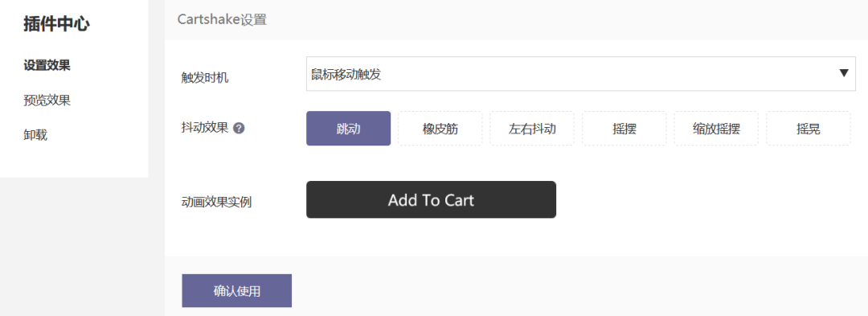Click the help icon beside 抖动效果

pos(239,129)
